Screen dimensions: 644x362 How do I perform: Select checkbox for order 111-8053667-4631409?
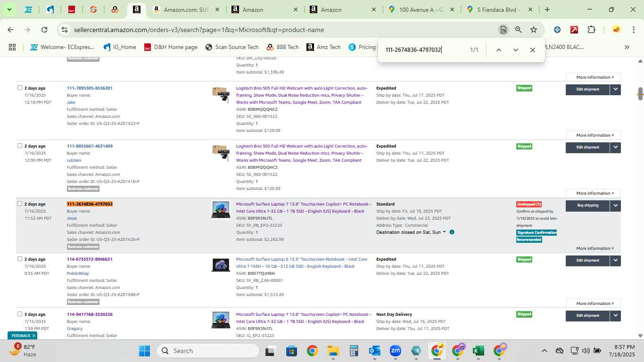tap(20, 146)
